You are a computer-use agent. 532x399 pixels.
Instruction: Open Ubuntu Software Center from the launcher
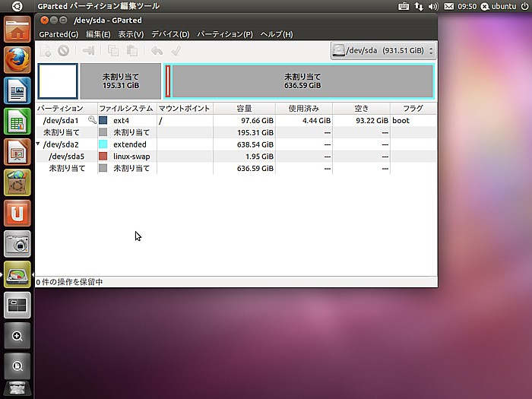[x=17, y=182]
